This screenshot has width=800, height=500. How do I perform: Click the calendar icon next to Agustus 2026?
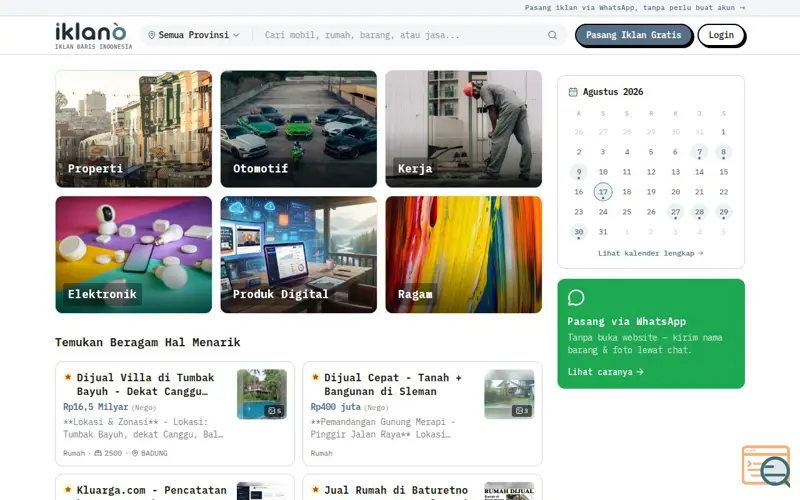[x=573, y=92]
